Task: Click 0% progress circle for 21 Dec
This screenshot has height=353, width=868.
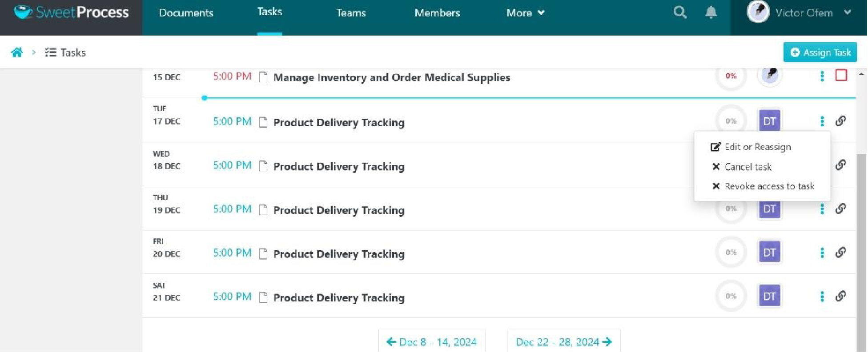Action: [731, 296]
